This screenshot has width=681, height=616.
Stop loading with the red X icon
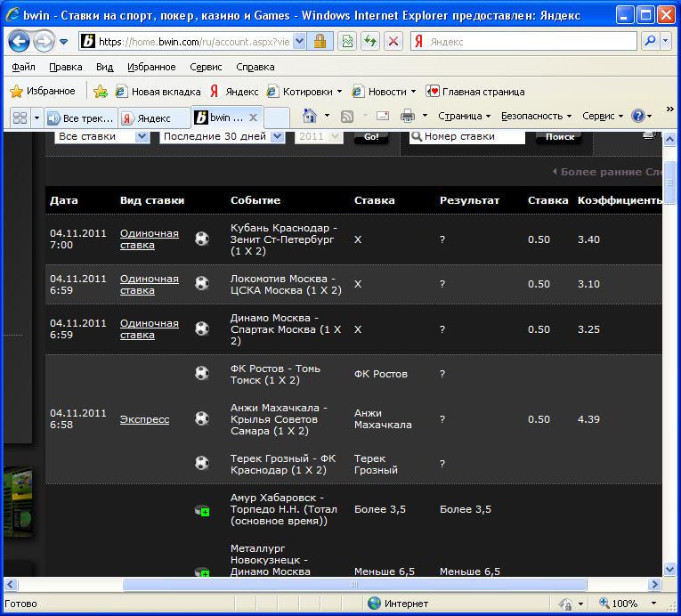click(393, 42)
